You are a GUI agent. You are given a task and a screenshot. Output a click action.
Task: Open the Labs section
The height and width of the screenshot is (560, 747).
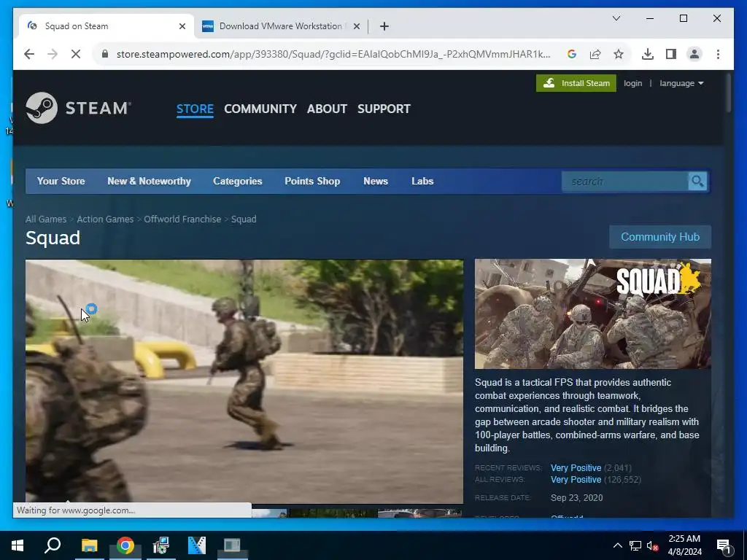pyautogui.click(x=422, y=181)
